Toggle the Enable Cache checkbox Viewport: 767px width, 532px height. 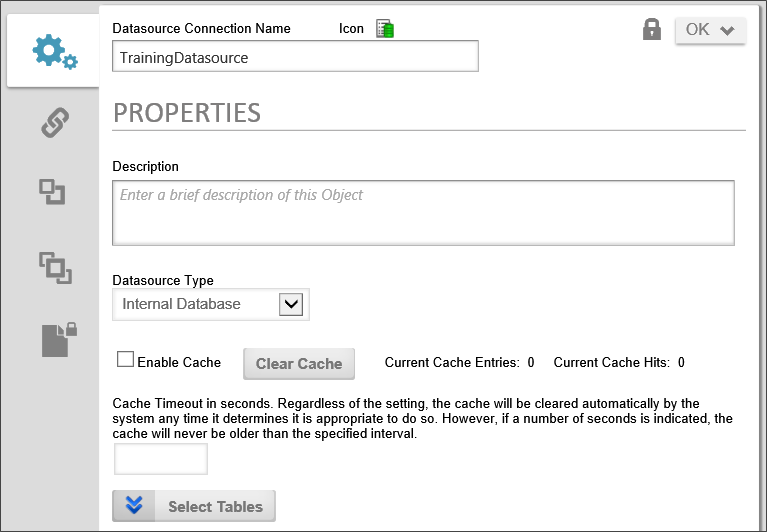tap(126, 359)
